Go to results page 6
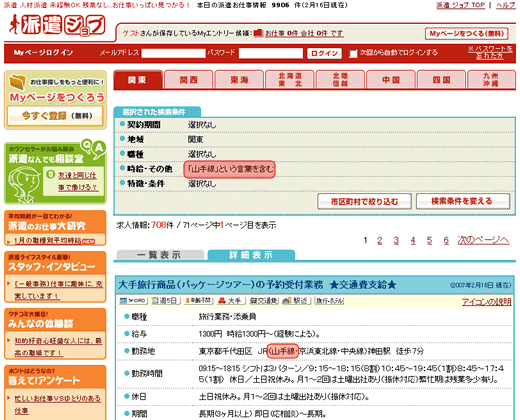 coord(446,240)
